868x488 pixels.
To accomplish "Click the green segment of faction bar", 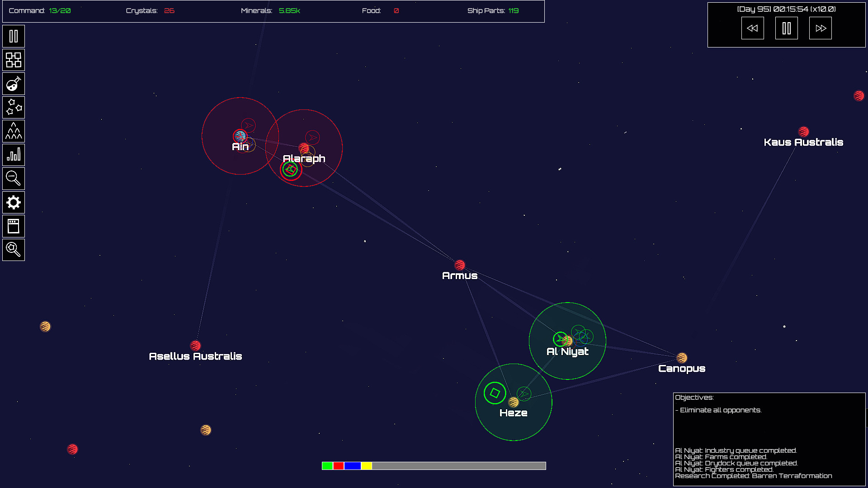I will click(x=327, y=466).
